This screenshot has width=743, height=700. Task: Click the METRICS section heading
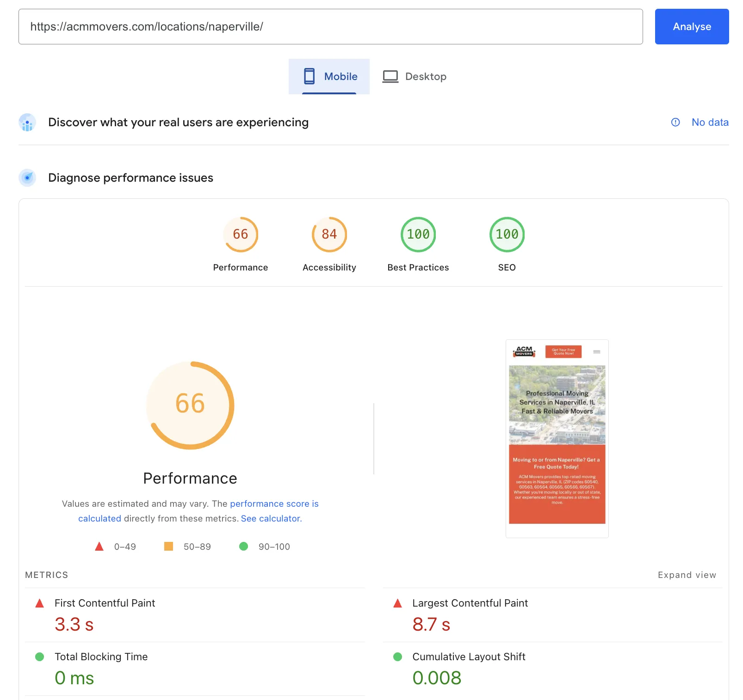47,575
